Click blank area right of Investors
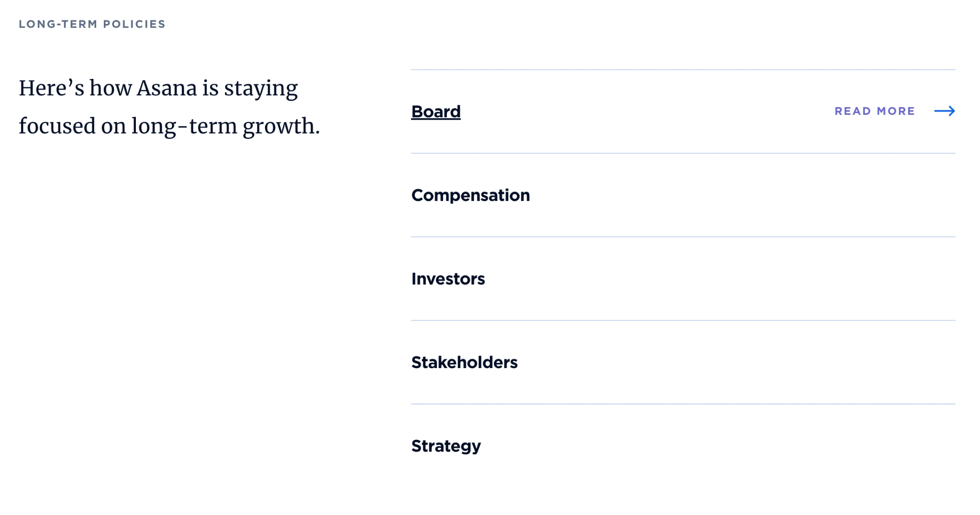 point(718,279)
